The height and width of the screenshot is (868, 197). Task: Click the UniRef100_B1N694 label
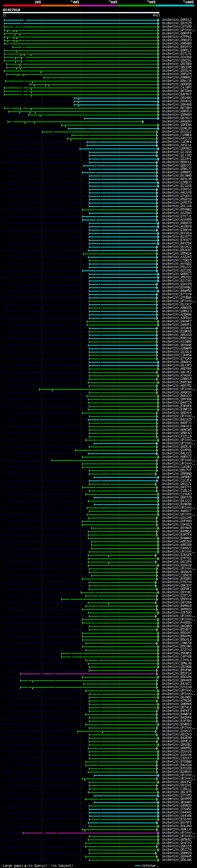tap(177, 504)
